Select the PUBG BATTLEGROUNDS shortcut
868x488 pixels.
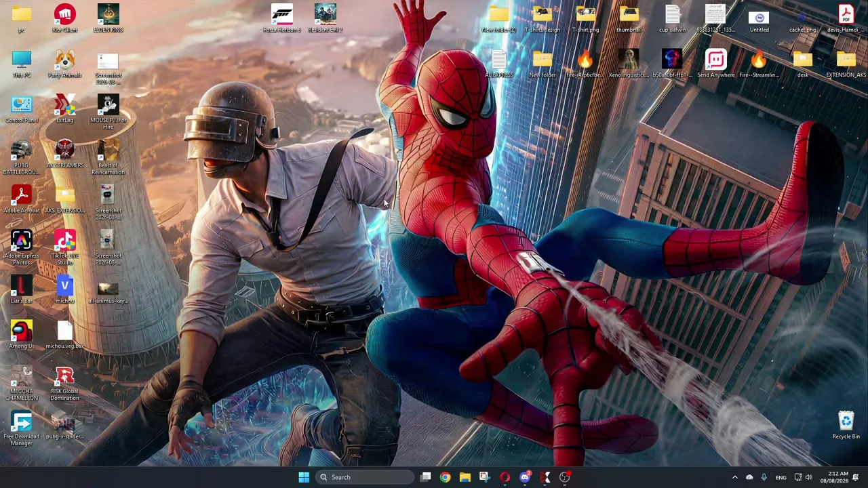click(x=22, y=157)
